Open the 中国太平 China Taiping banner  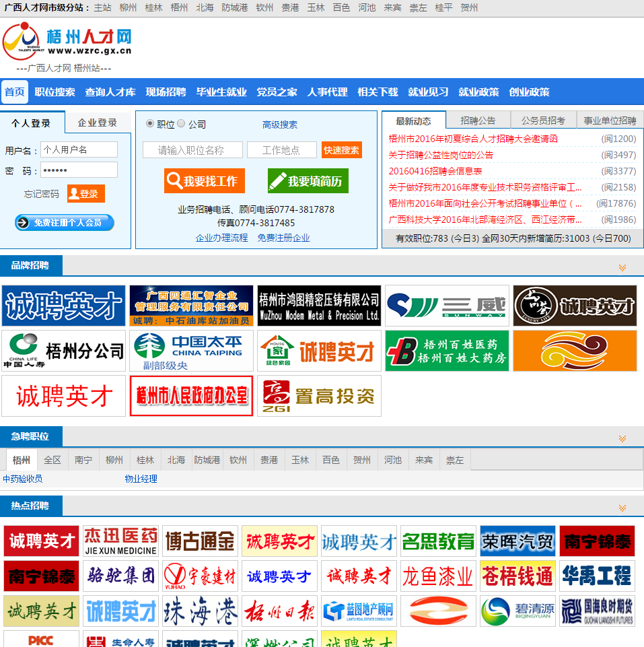[x=191, y=351]
